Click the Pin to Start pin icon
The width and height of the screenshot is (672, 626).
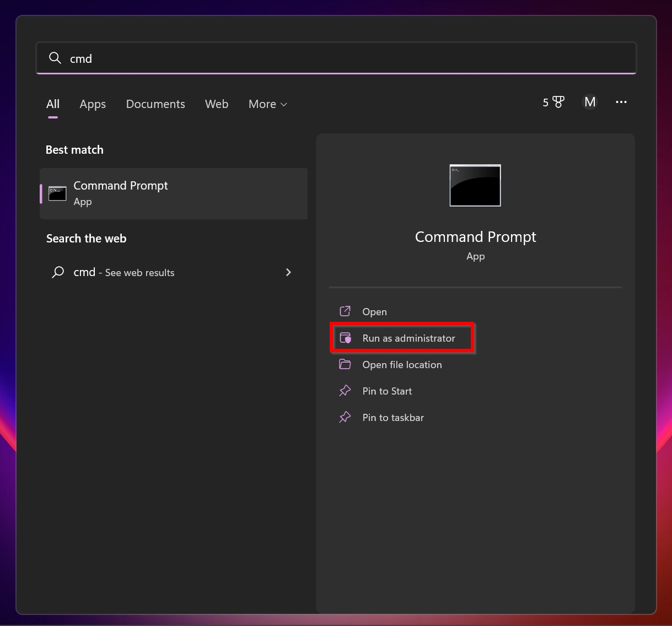(345, 391)
